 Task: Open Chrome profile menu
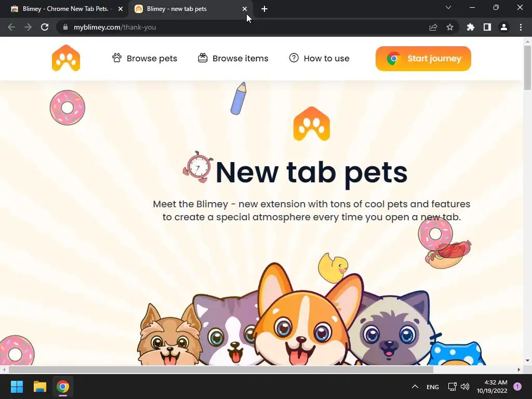(504, 27)
